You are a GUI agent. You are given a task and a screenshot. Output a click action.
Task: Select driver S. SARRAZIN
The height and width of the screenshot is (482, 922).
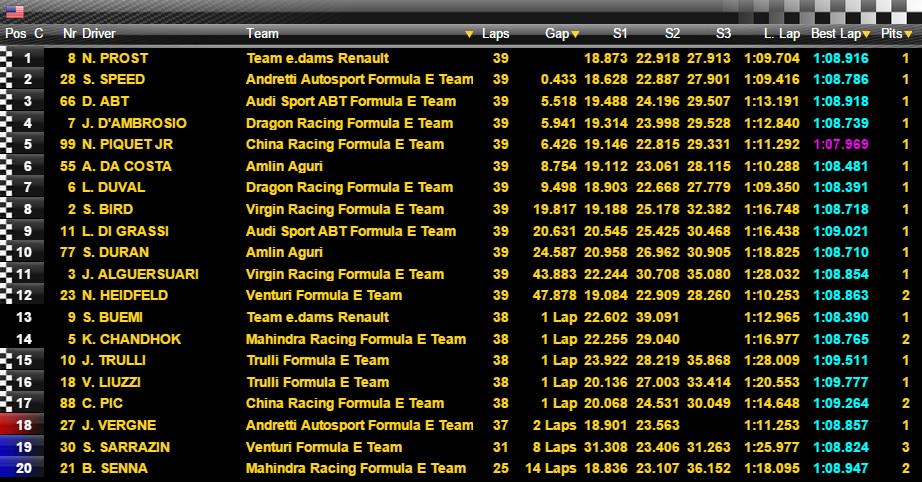pos(126,447)
